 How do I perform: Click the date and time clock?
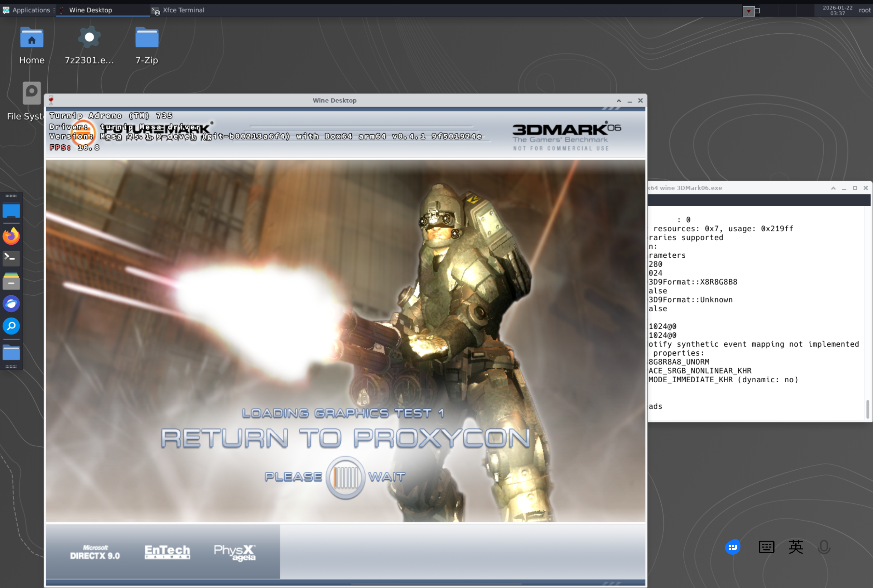tap(837, 10)
